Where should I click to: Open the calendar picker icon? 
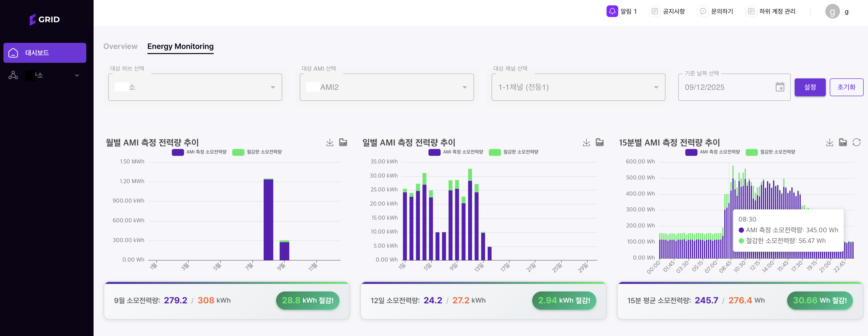coord(780,87)
